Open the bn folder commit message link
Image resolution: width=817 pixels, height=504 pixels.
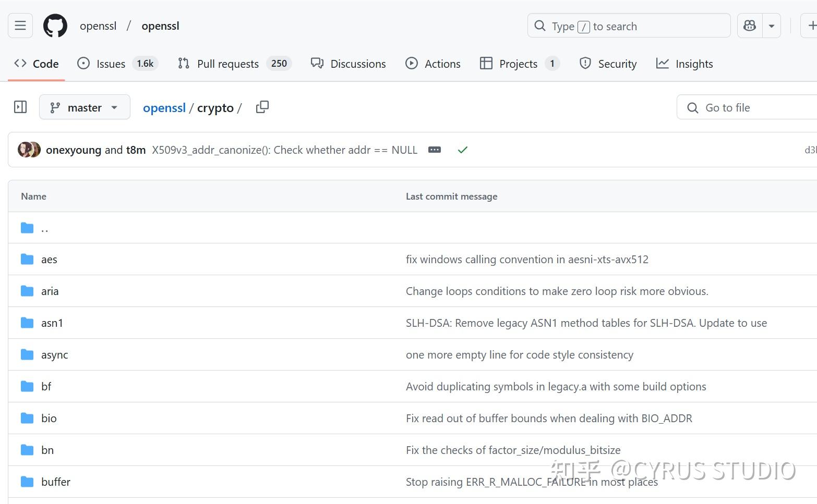[x=513, y=450]
